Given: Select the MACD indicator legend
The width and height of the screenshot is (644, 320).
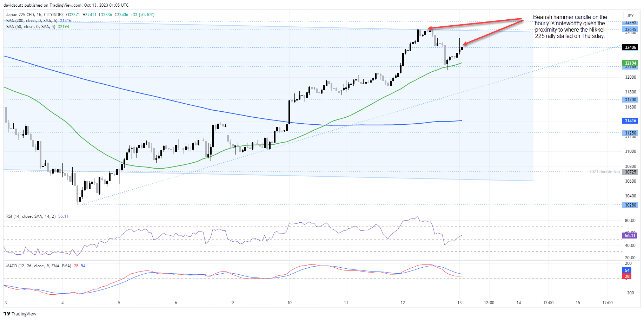Looking at the screenshot, I should pos(46,266).
